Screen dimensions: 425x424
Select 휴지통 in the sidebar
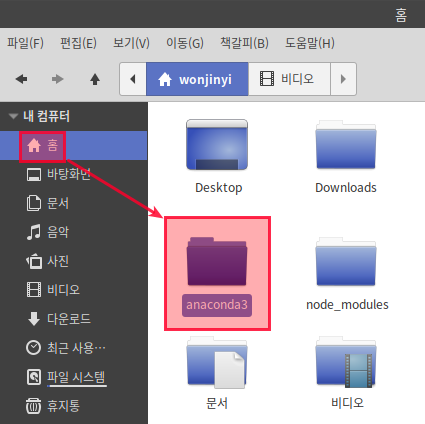click(x=73, y=406)
